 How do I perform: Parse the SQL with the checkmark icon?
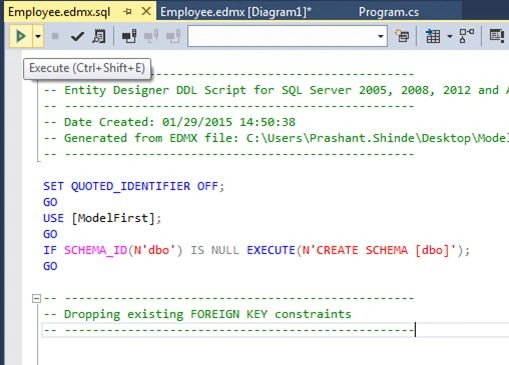click(x=77, y=36)
